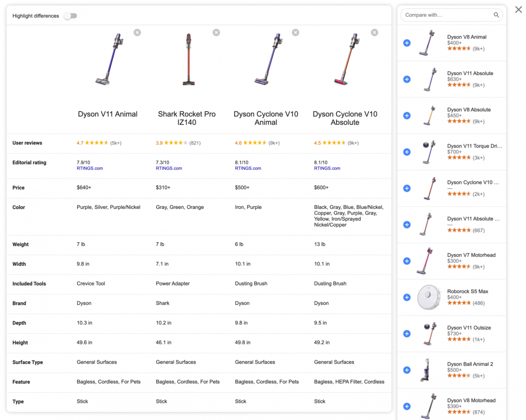Click the Bagless, HEPA Filter, Cordless cell

pyautogui.click(x=349, y=381)
